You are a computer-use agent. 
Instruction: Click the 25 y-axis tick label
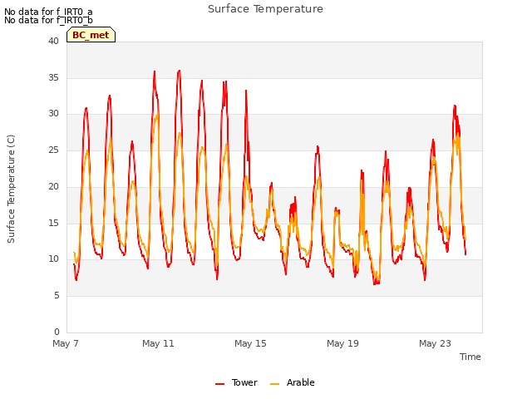53,150
